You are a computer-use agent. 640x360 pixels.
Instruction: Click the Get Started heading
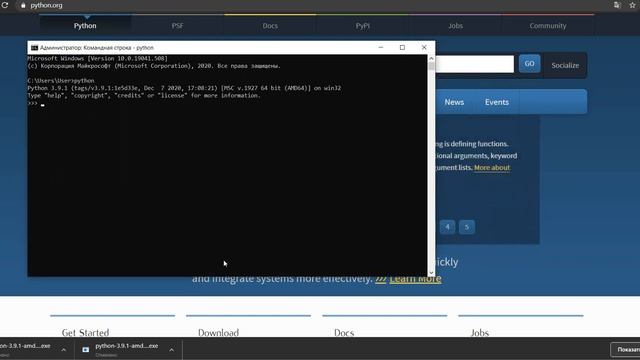pyautogui.click(x=85, y=333)
